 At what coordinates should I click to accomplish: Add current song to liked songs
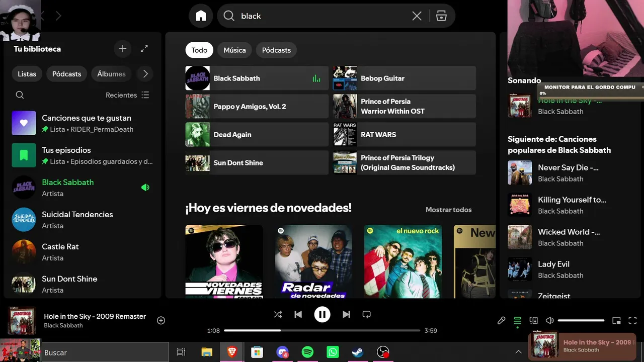point(161,320)
